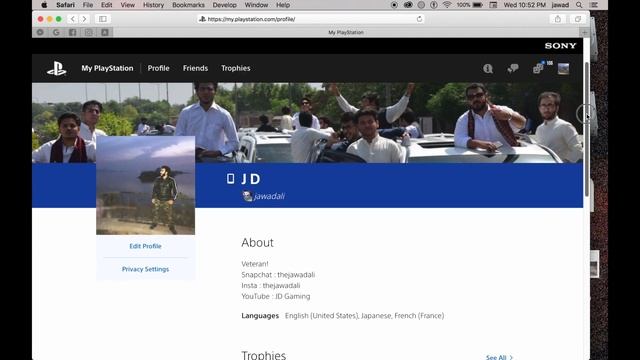The width and height of the screenshot is (640, 360).
Task: Open the messages chat bubble icon
Action: coord(513,69)
